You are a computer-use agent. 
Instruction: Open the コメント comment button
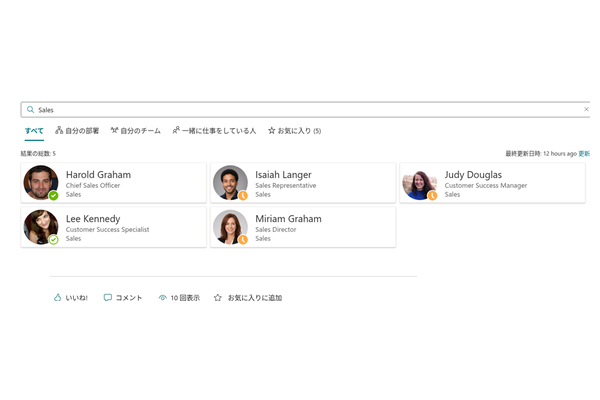(123, 298)
